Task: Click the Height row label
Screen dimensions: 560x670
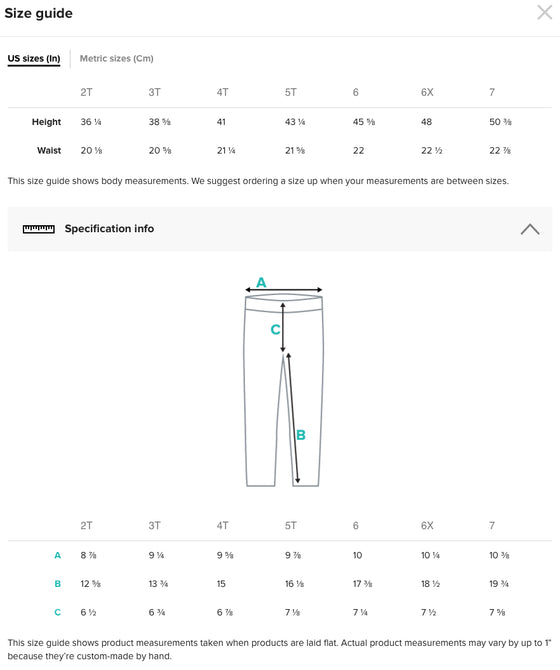Action: (46, 122)
